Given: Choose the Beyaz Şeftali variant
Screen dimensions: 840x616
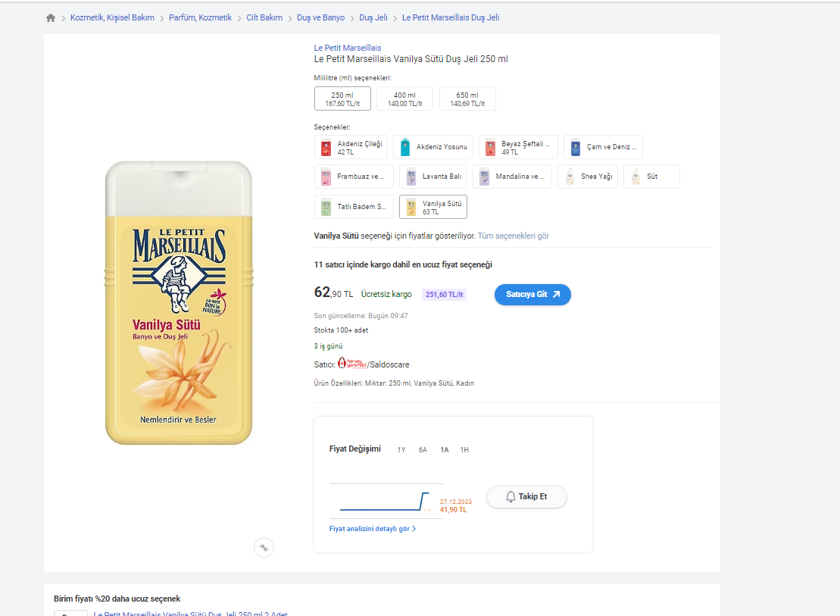Looking at the screenshot, I should tap(518, 148).
